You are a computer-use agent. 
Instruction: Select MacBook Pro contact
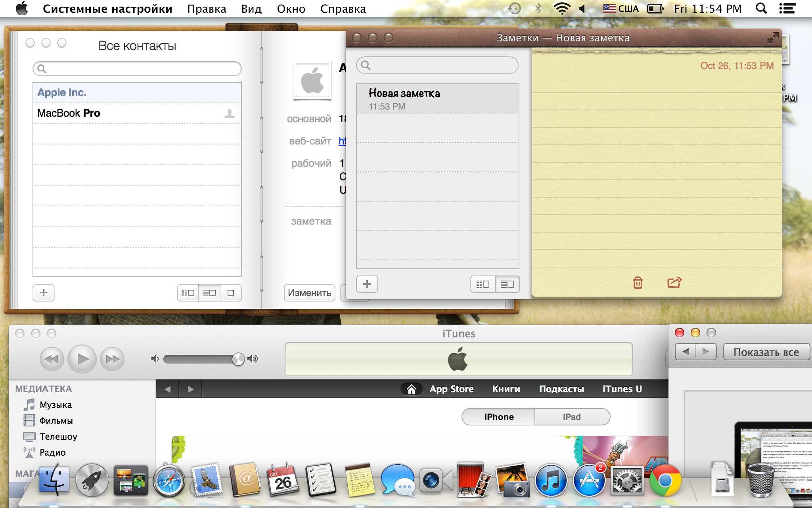pos(137,113)
